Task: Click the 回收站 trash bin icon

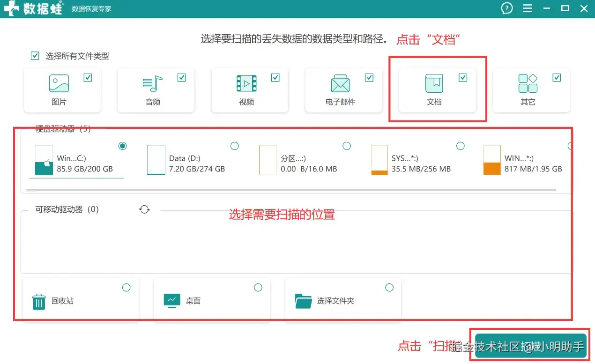Action: tap(39, 301)
